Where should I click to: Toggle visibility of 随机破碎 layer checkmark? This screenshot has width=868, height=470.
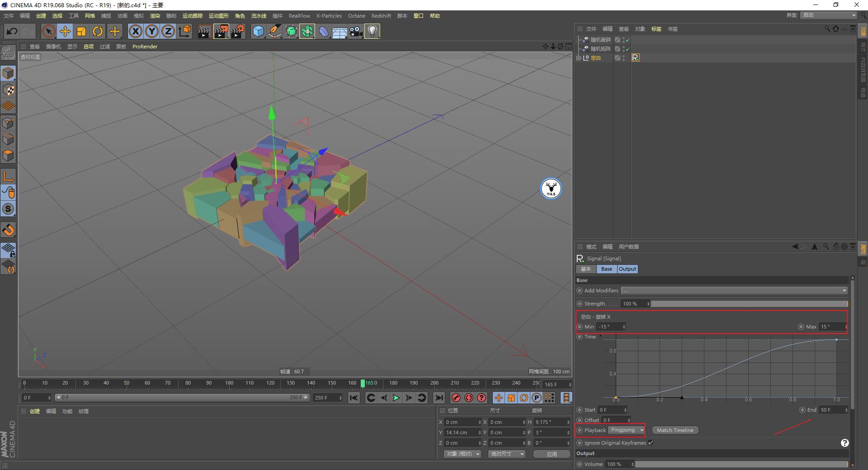pos(628,40)
